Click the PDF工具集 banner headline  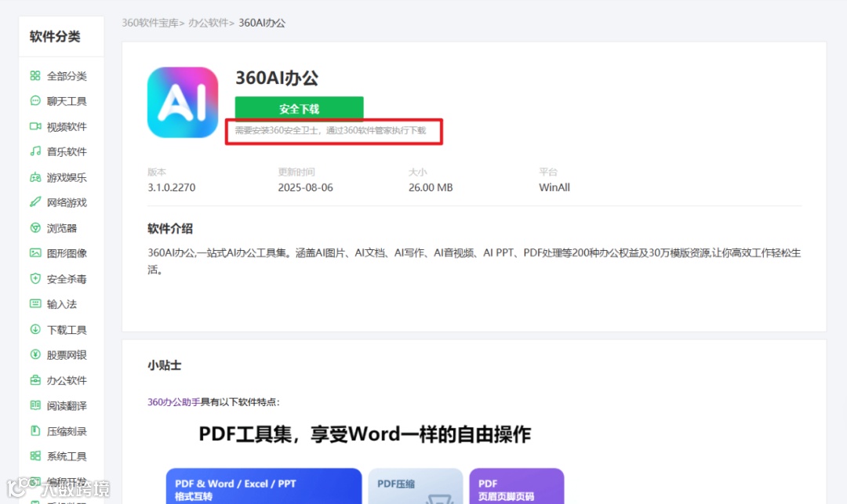point(365,434)
